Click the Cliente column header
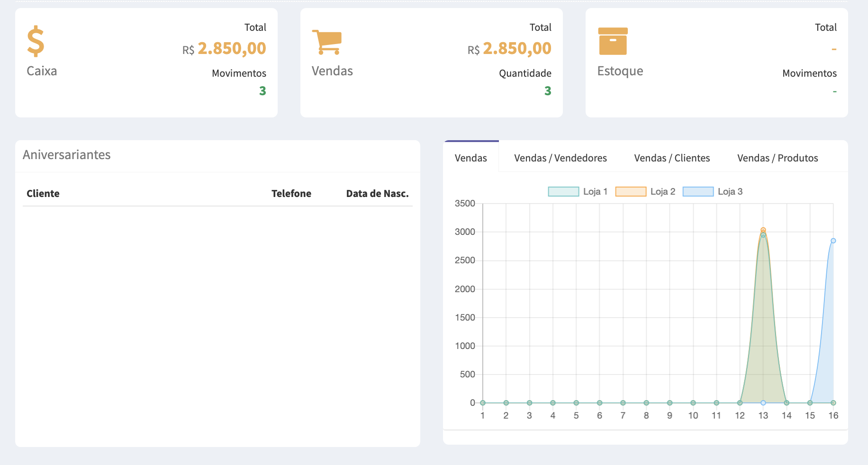Viewport: 868px width, 465px height. [43, 194]
